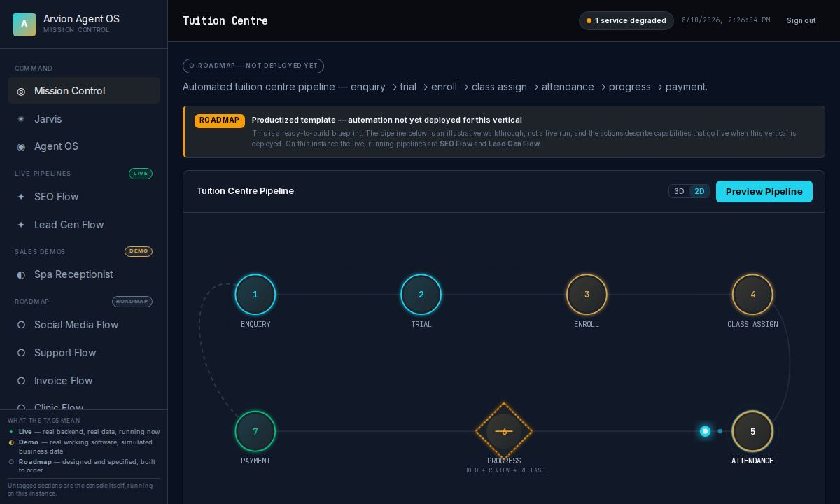Open Support Flow roadmap item
840x504 pixels.
point(84,353)
